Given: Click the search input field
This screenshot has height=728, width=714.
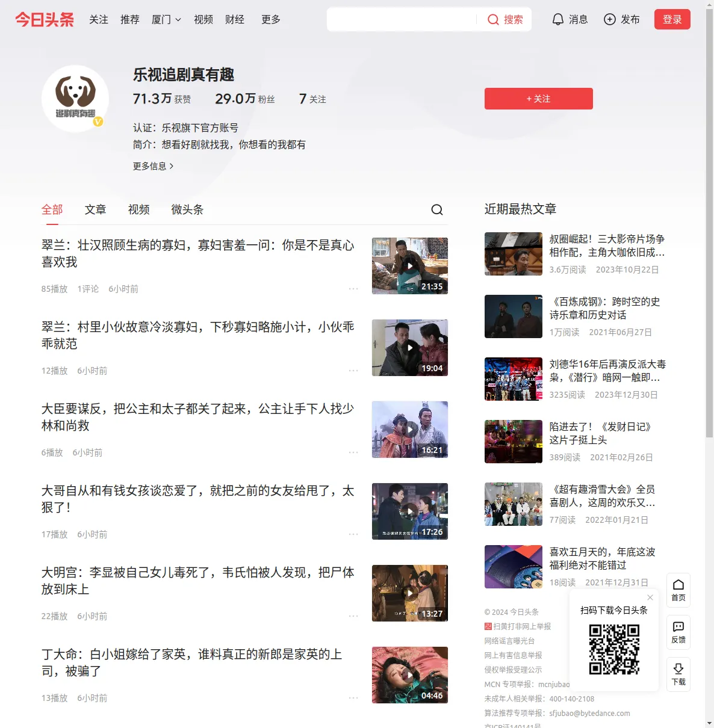Looking at the screenshot, I should coord(402,19).
